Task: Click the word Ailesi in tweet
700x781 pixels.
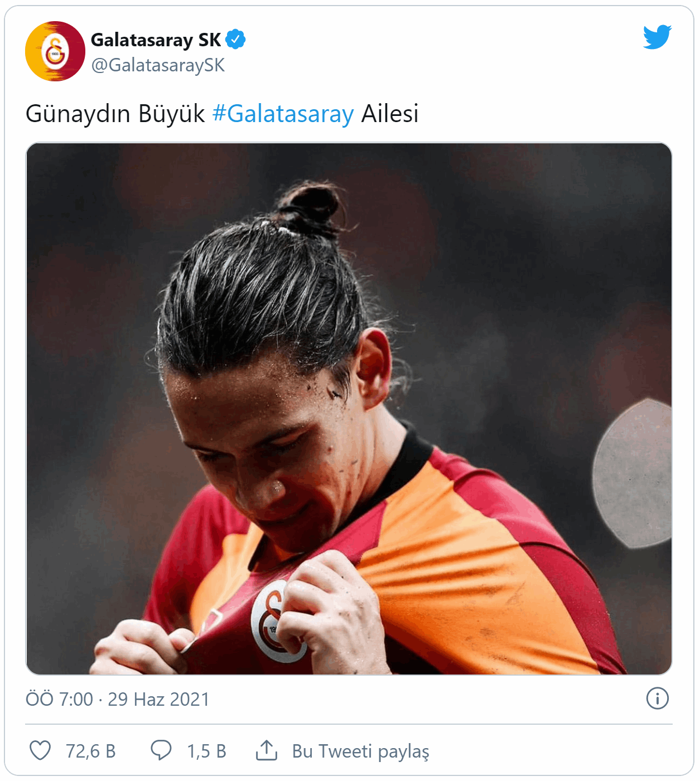Action: point(390,114)
